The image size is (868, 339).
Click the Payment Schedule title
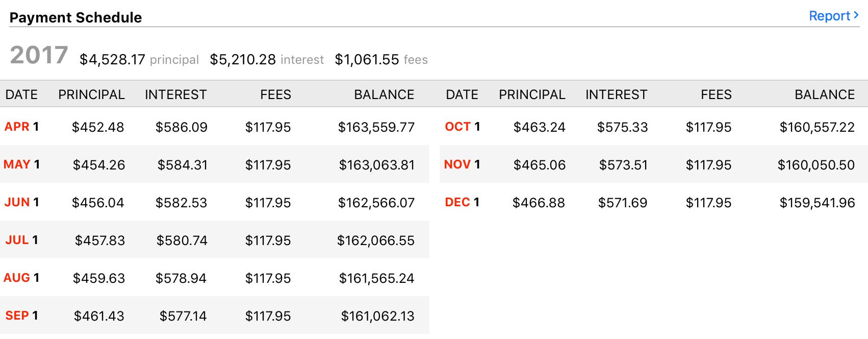(75, 17)
